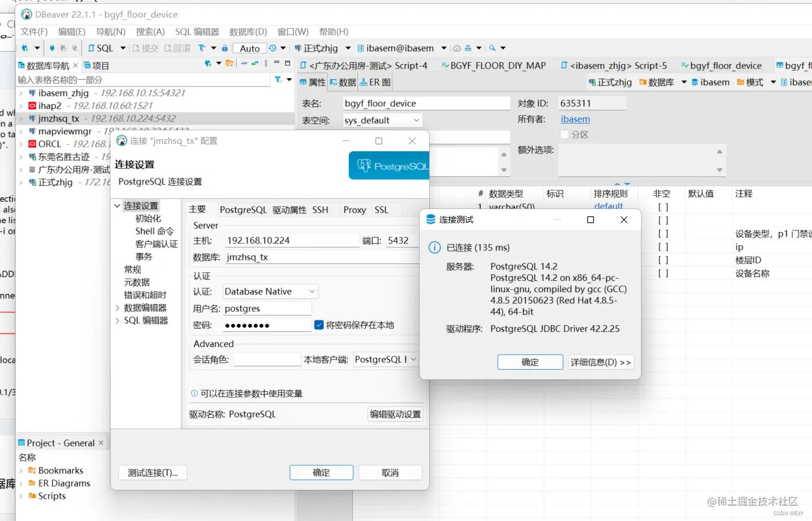Click the 端口 port field showing 5432
The image size is (812, 521).
point(403,240)
